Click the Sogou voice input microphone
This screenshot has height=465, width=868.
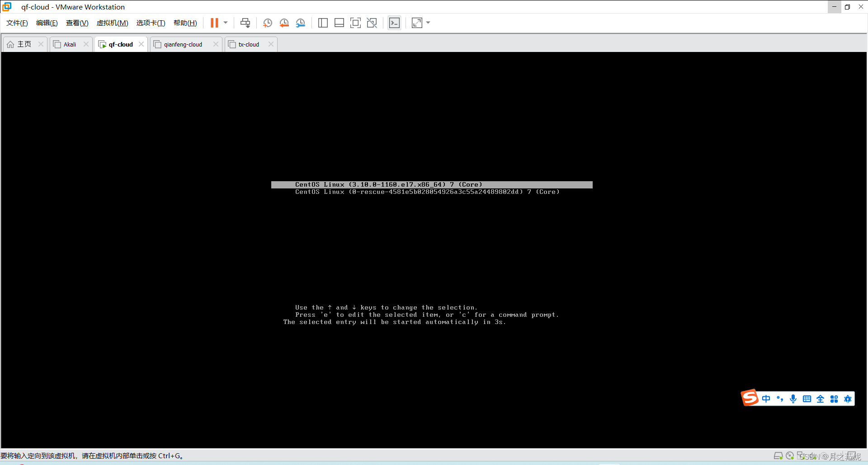[793, 399]
